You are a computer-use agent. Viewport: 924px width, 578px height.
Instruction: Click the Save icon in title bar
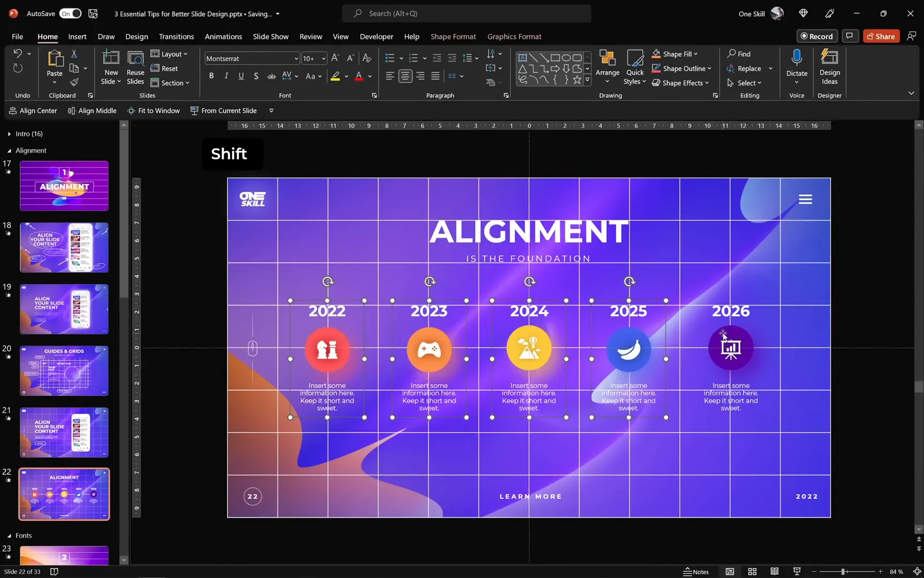(93, 13)
